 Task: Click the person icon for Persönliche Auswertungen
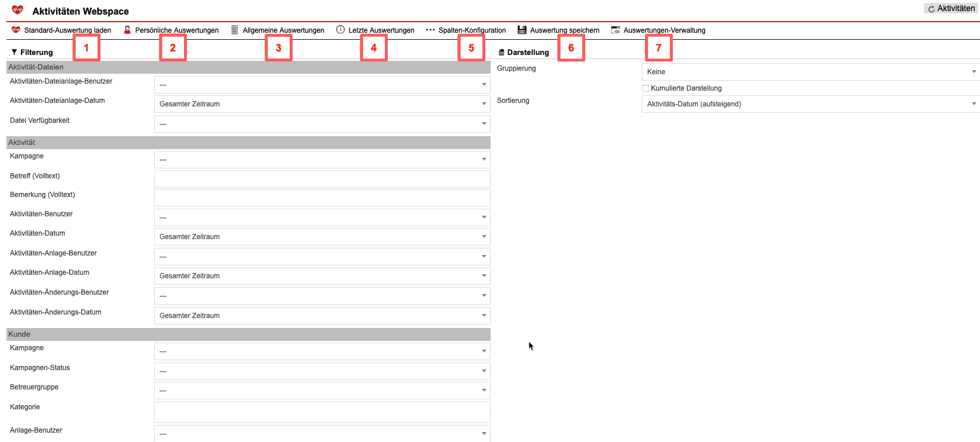click(127, 30)
